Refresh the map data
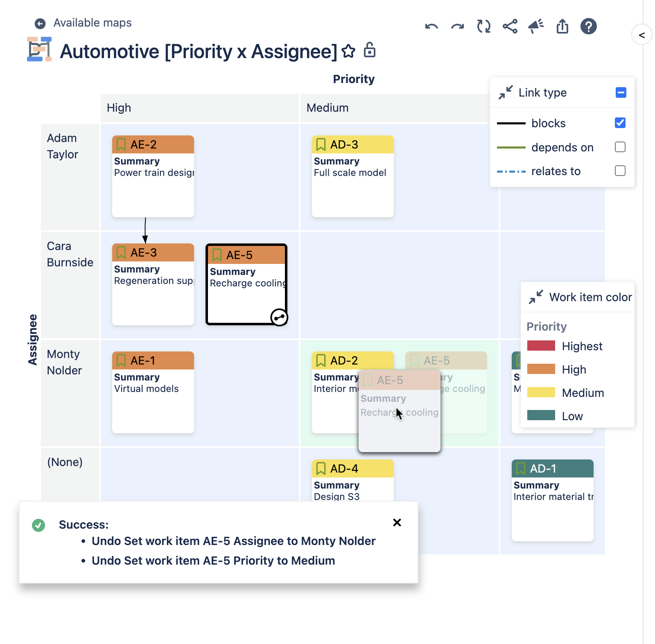The height and width of the screenshot is (644, 655). coord(483,27)
